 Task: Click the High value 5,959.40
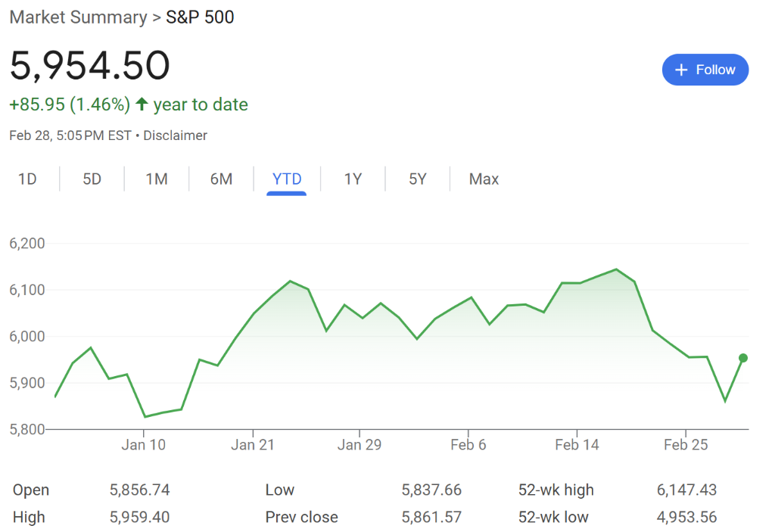pyautogui.click(x=139, y=517)
